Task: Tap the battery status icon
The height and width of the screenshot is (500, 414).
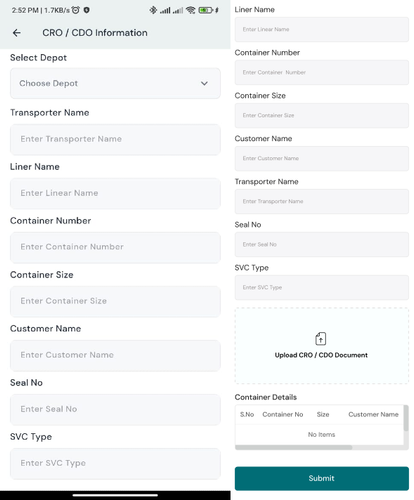Action: 206,10
